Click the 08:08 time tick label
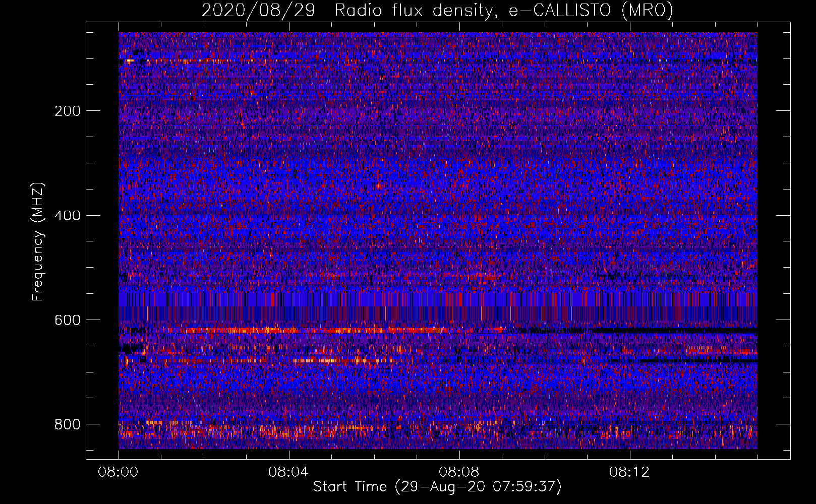This screenshot has height=504, width=816. (x=459, y=472)
